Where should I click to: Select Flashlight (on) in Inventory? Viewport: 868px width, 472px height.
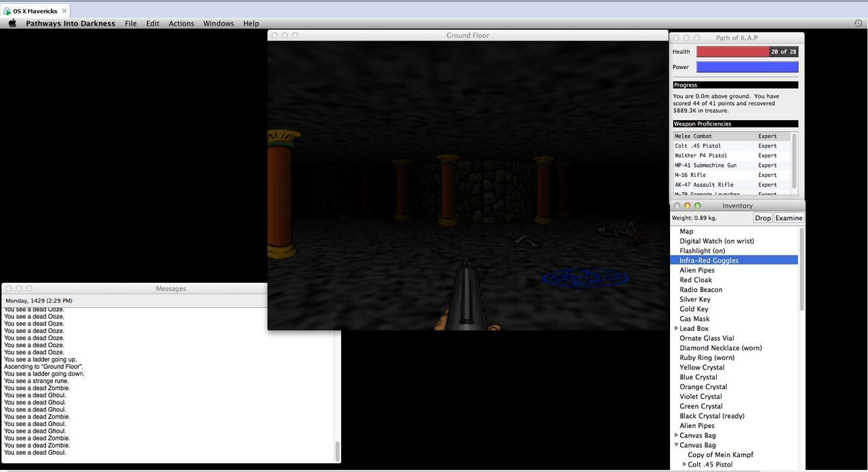[x=702, y=251]
